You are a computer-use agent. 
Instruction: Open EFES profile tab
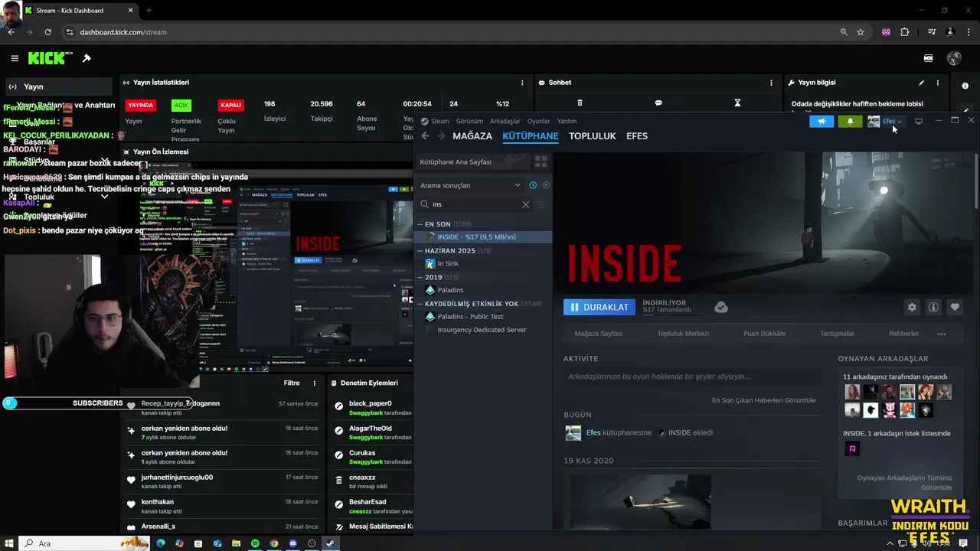coord(637,136)
